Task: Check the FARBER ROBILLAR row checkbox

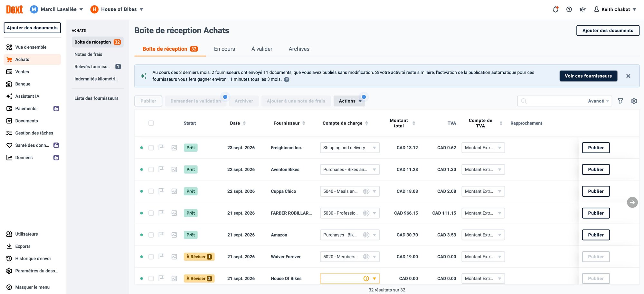Action: click(x=151, y=213)
